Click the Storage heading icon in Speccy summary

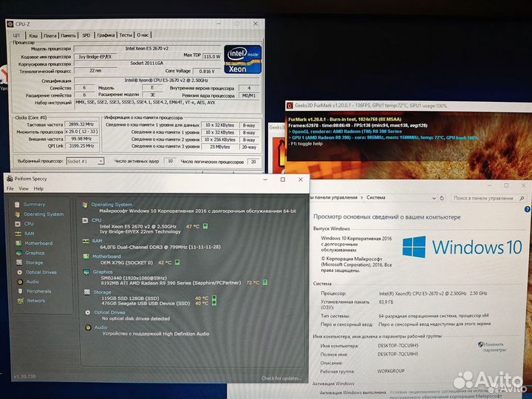pos(87,292)
